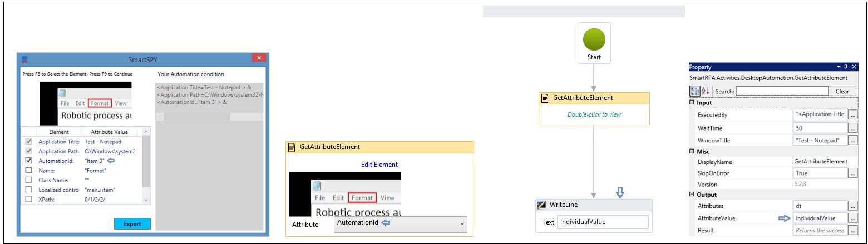This screenshot has height=244, width=868.
Task: Click the WriteLine activity icon
Action: tap(541, 205)
